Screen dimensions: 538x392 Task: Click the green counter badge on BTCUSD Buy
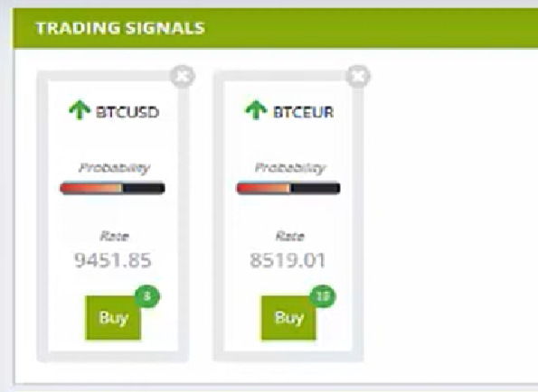[x=147, y=296]
